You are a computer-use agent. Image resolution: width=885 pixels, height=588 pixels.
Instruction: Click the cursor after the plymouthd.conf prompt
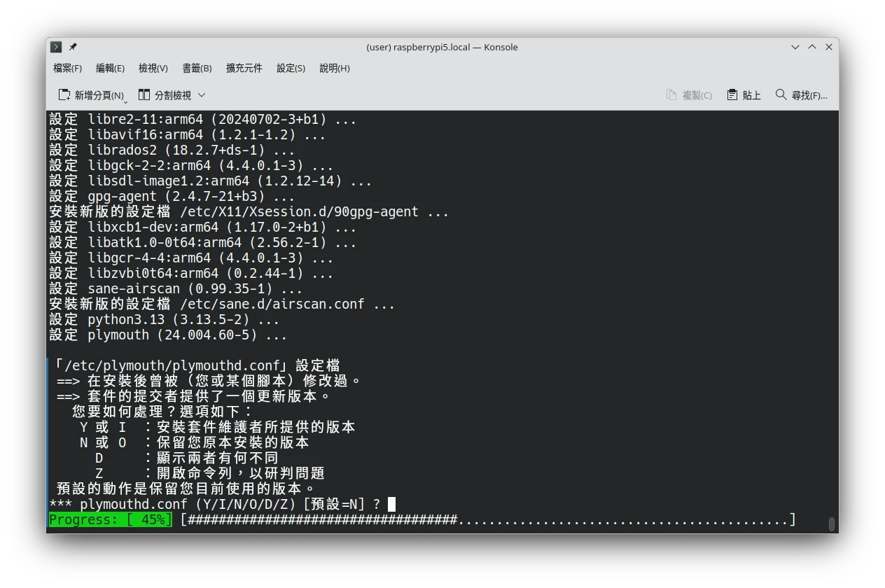coord(391,504)
